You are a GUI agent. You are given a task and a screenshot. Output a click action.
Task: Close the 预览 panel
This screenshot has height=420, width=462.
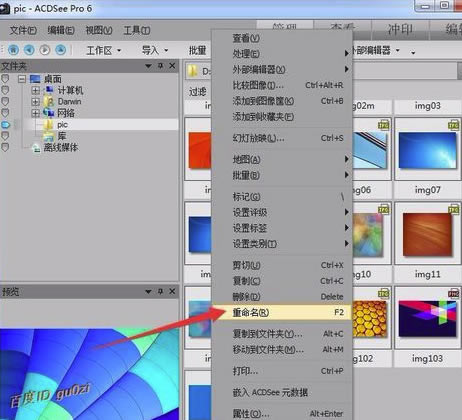[x=172, y=292]
